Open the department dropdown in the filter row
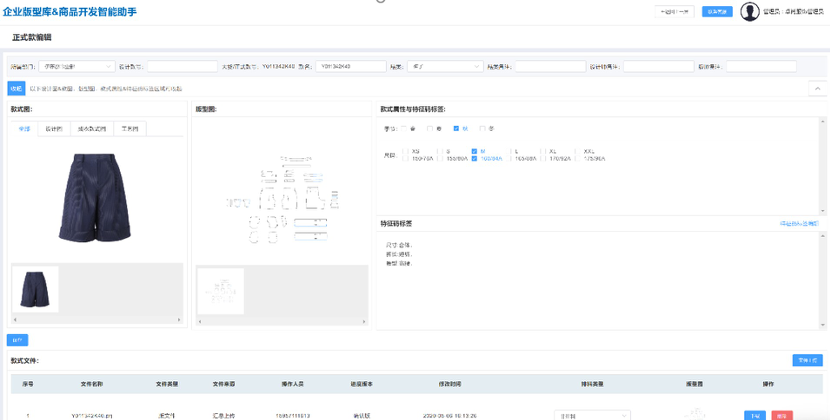Viewport: 830px width, 420px height. pos(77,67)
